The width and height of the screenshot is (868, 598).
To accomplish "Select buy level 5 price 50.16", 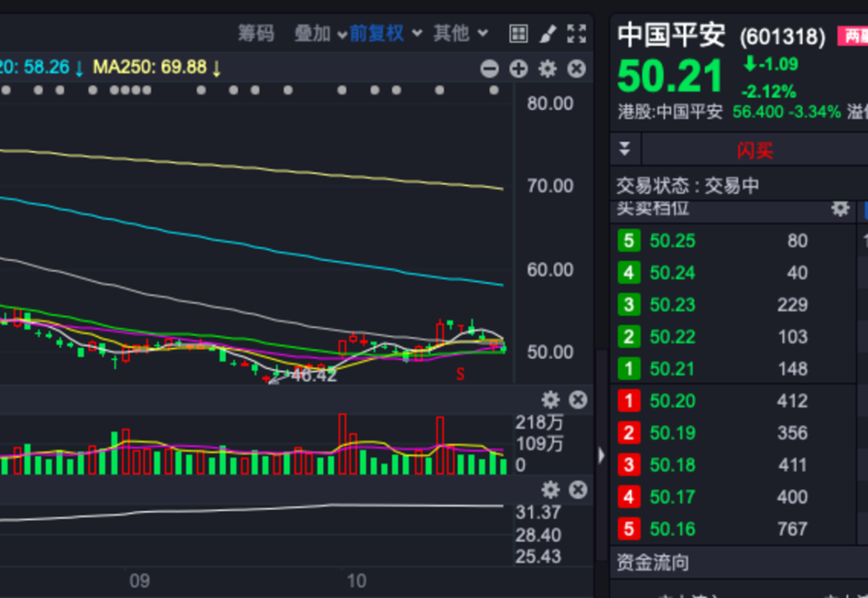I will (673, 529).
